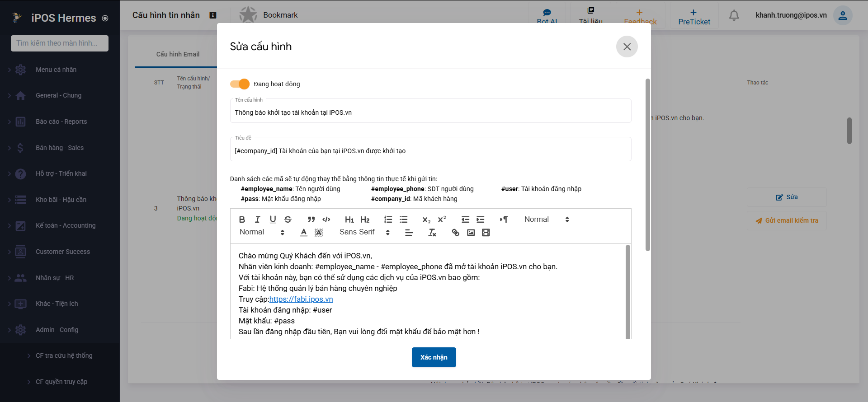Switch text direction with the paragraph icon

tap(504, 220)
